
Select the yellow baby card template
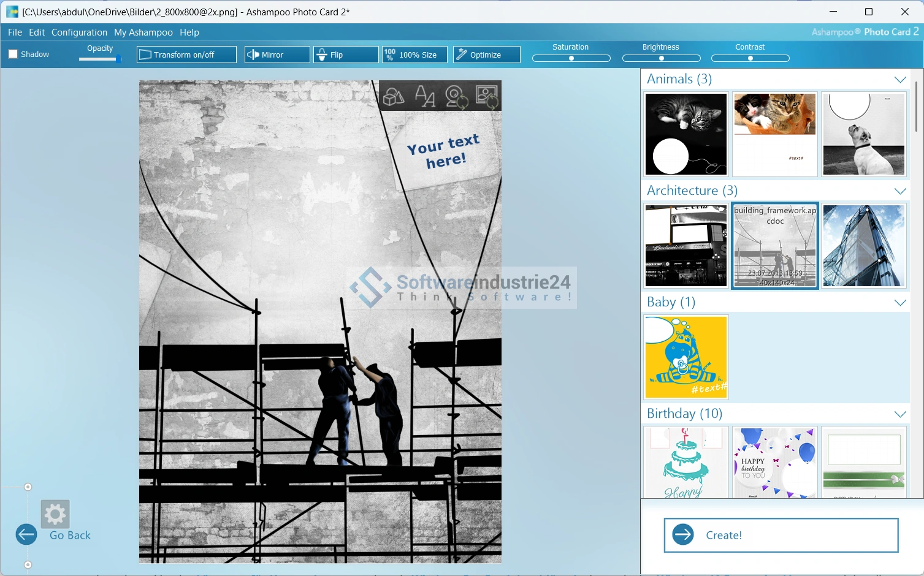click(x=685, y=357)
